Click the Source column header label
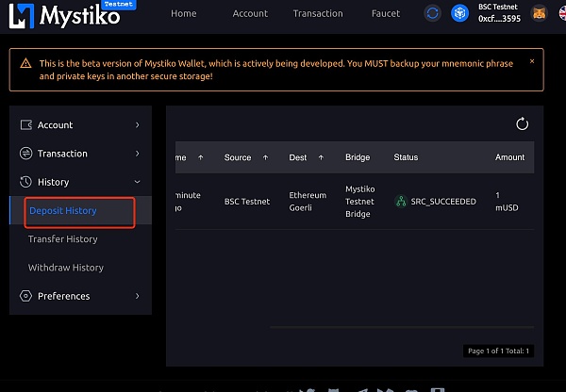Image resolution: width=566 pixels, height=392 pixels. (238, 157)
